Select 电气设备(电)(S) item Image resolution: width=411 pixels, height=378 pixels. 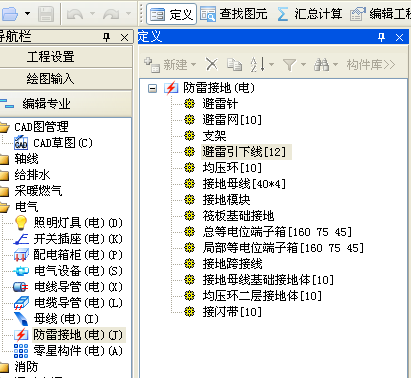[78, 271]
